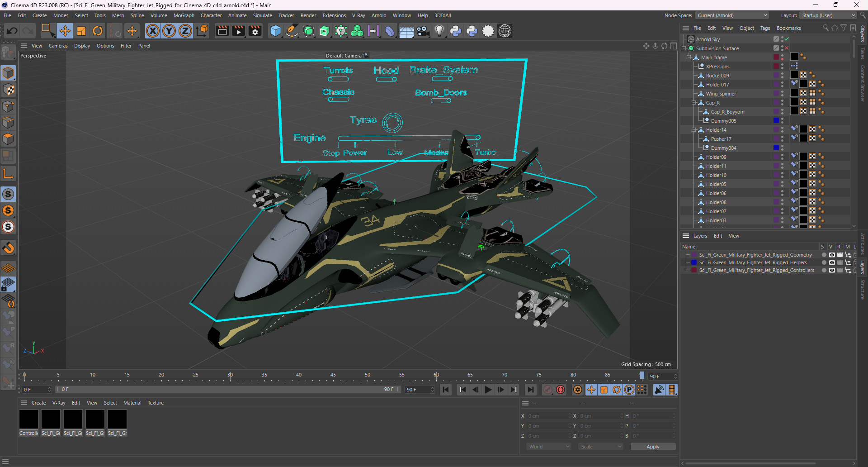Select Texture mode checker cube icon
The image size is (868, 467).
tap(8, 90)
